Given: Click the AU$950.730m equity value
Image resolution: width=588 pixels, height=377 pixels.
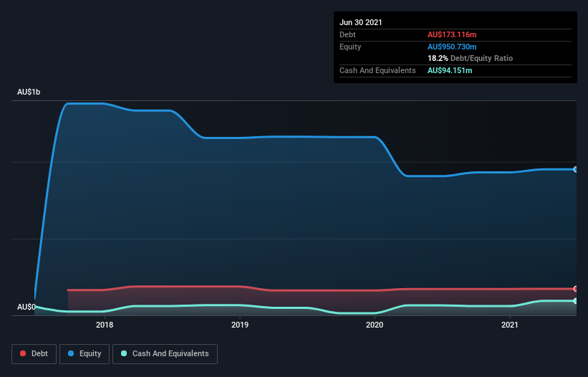Looking at the screenshot, I should [x=452, y=47].
